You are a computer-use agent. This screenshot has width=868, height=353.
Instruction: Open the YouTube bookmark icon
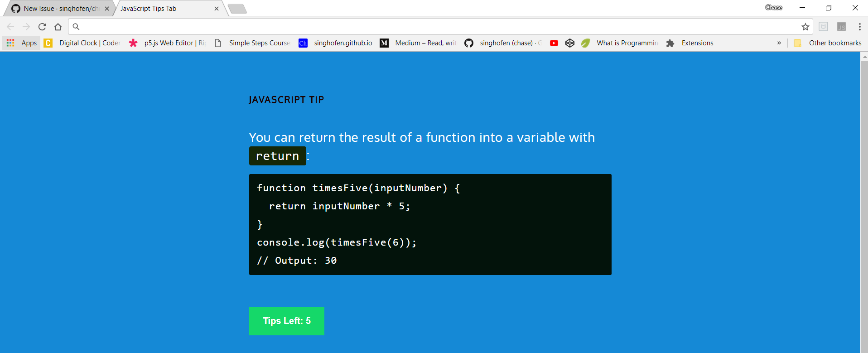[554, 43]
